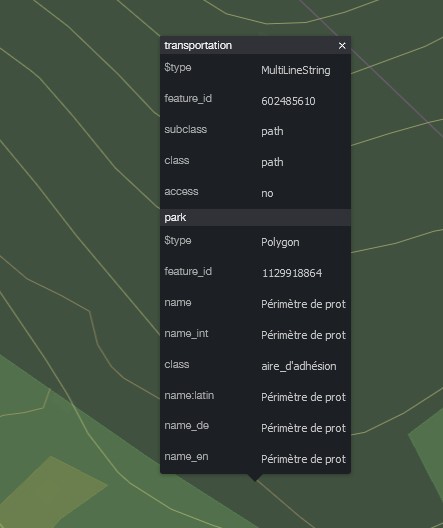Select feature_id value 602485610
The image size is (443, 528).
[288, 101]
